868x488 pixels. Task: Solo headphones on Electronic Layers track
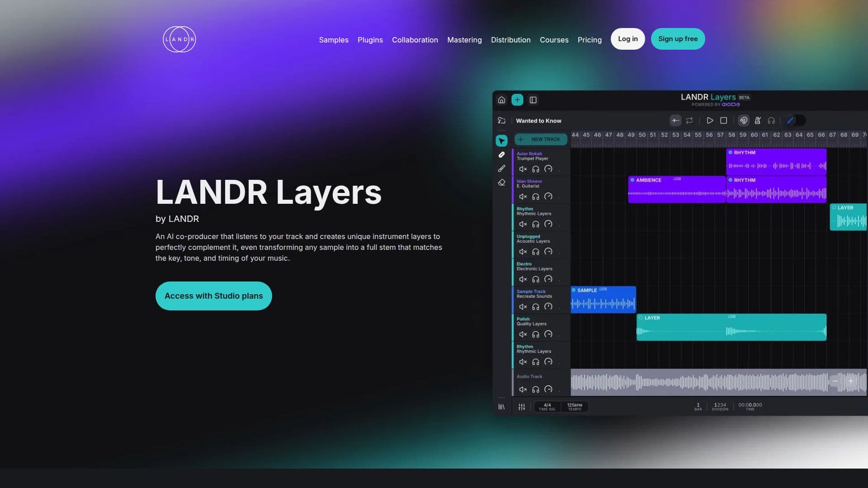coord(536,279)
